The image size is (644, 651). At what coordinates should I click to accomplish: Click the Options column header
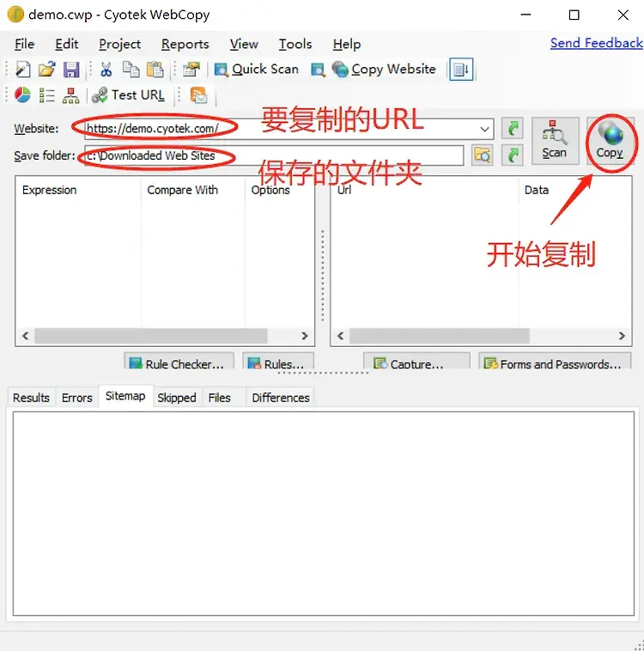(279, 190)
